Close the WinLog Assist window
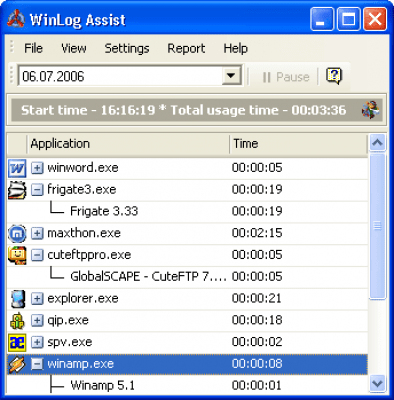Screen dimensions: 394x400 coord(375,19)
